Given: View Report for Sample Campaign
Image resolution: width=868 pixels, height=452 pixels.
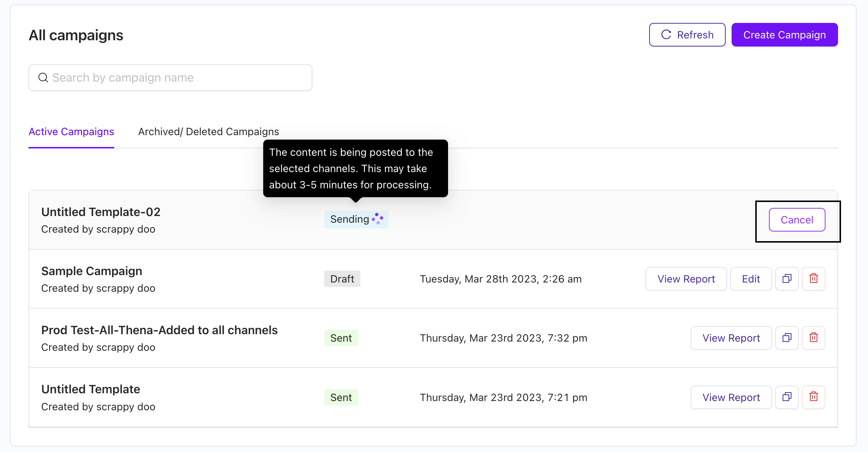Looking at the screenshot, I should click(686, 279).
